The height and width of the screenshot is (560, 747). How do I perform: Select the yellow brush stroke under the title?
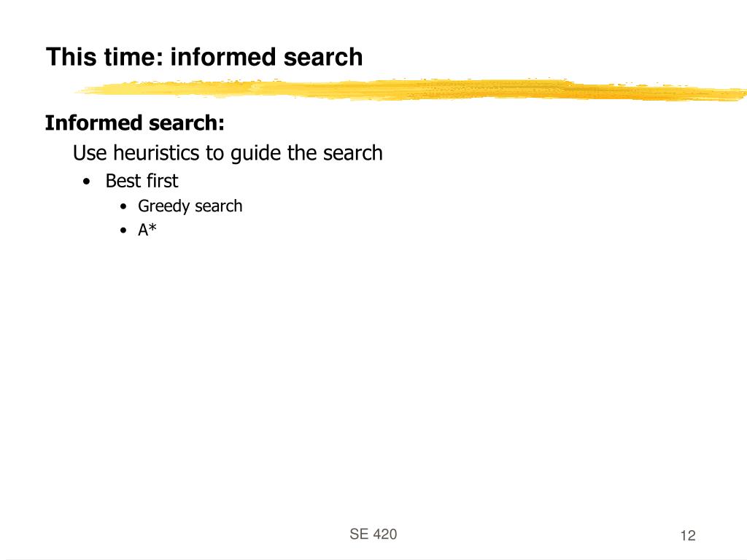(411, 90)
